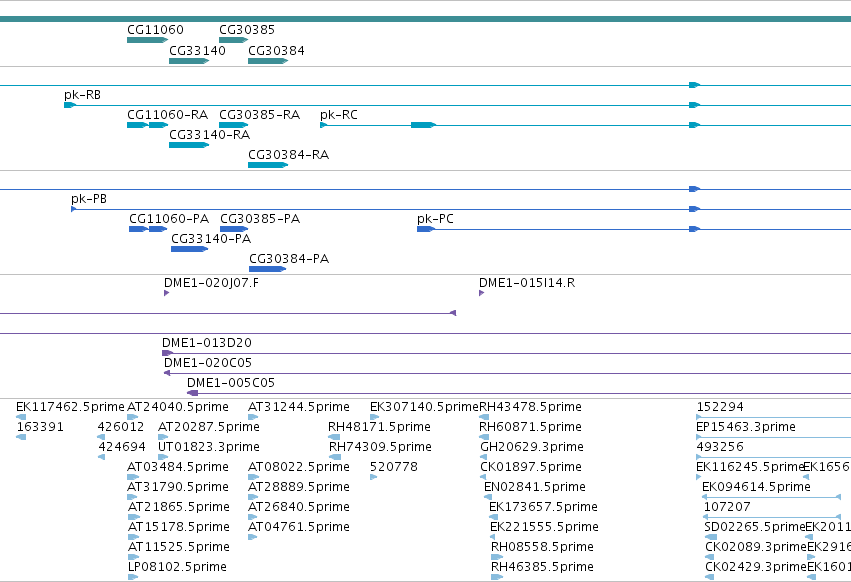Select the SD02265.5prime EST
851x582 pixels.
point(710,537)
